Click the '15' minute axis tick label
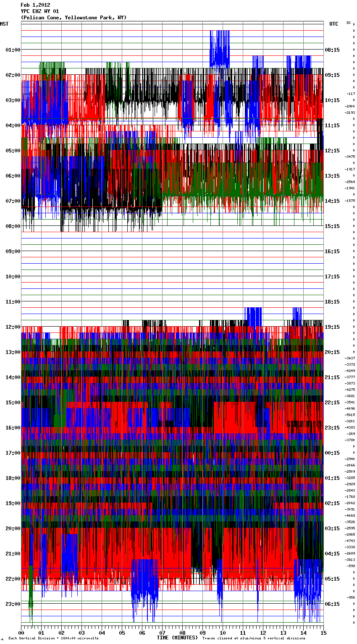Screen dimensions: 357x644 point(323,632)
